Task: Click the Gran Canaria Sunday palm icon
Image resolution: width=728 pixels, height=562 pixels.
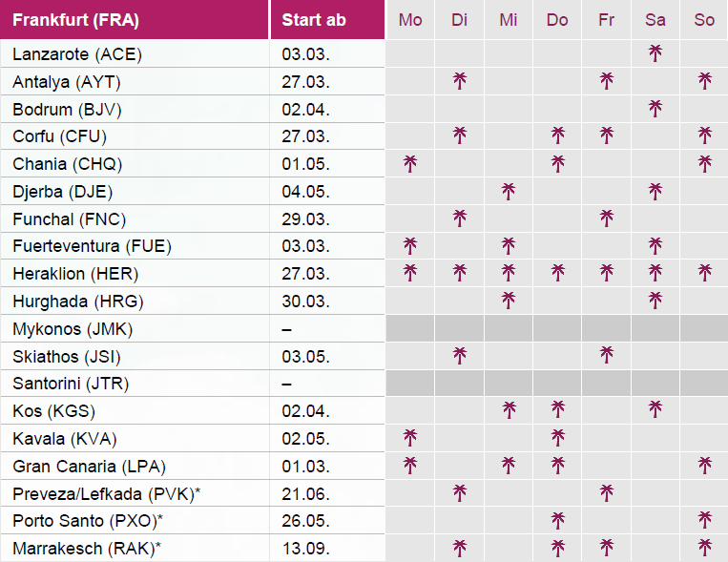Action: pos(704,466)
